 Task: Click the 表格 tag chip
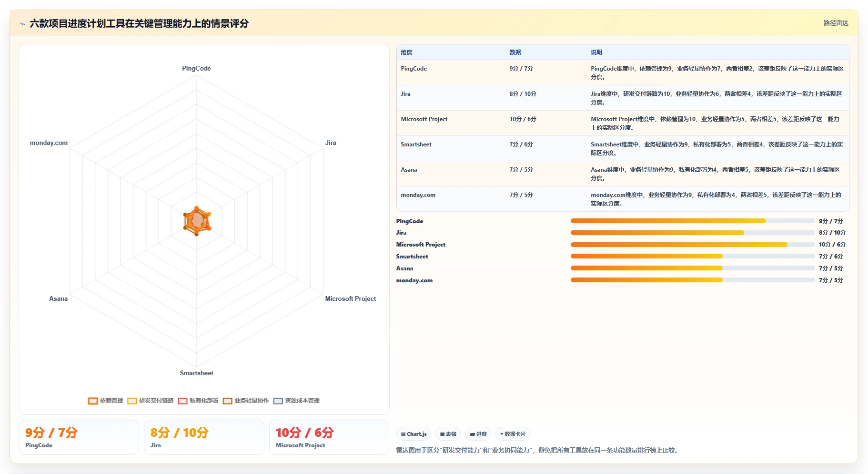[x=448, y=434]
